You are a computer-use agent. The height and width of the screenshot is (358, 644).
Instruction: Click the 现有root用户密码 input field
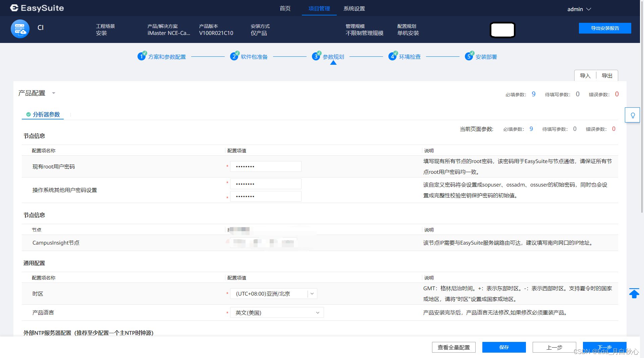(266, 166)
